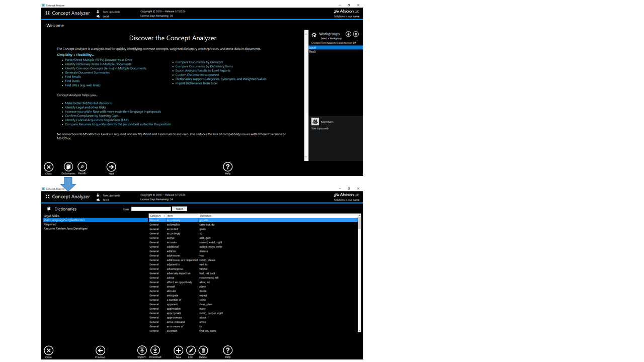Viewport: 644px width, 362px height.
Task: Select the 'accomplish' item cell
Action: [x=174, y=225]
